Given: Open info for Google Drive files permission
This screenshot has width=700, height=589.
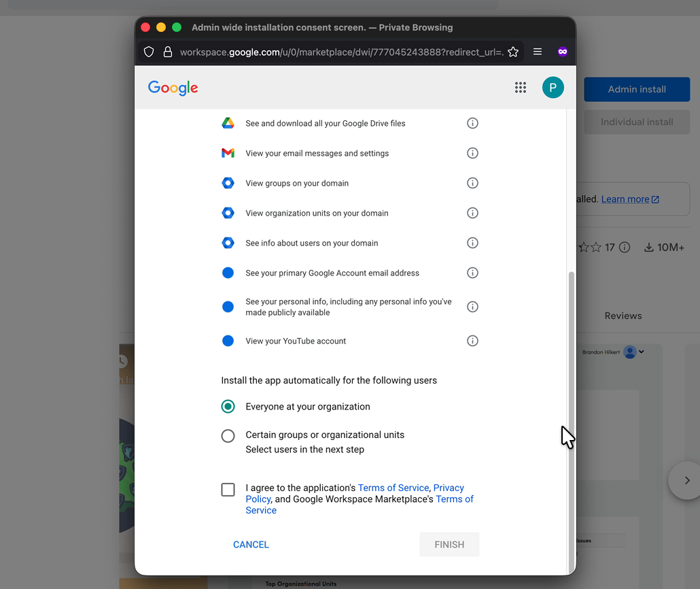Looking at the screenshot, I should click(x=472, y=123).
